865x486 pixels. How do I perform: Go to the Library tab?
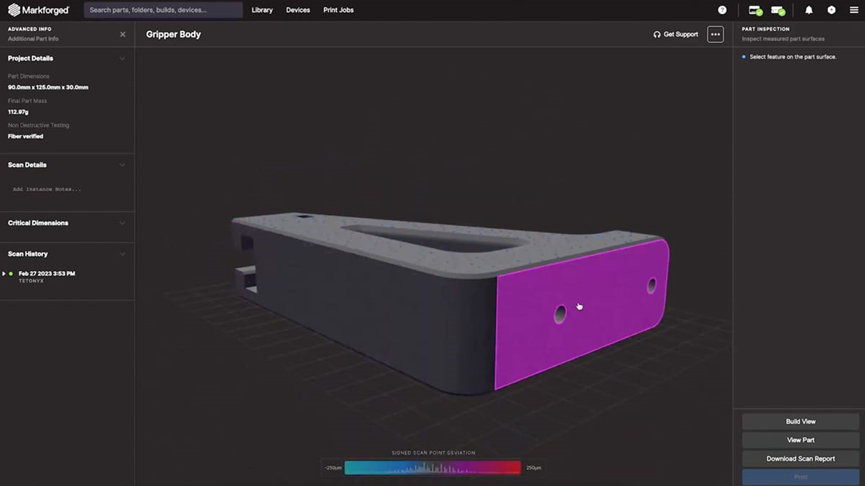tap(262, 10)
